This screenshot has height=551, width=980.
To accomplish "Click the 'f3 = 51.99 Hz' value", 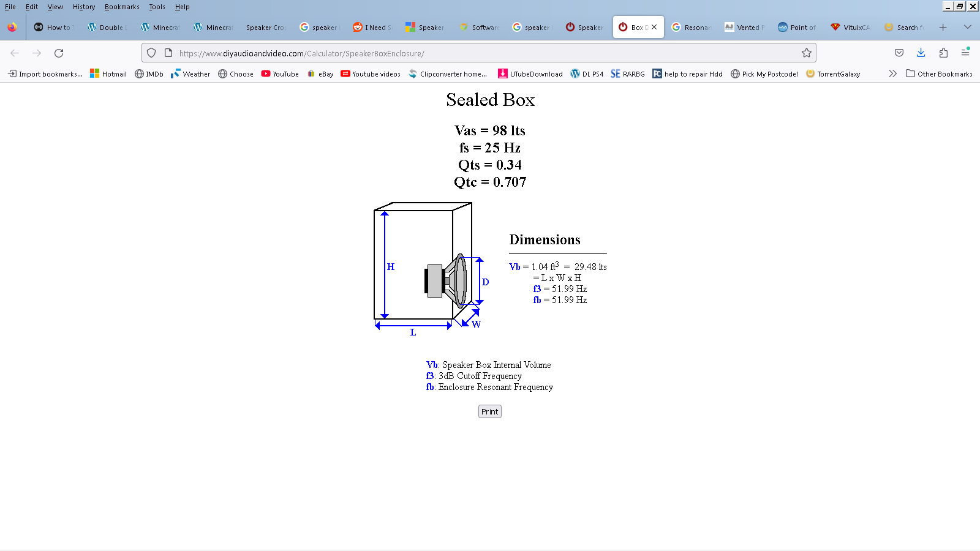I will point(560,289).
